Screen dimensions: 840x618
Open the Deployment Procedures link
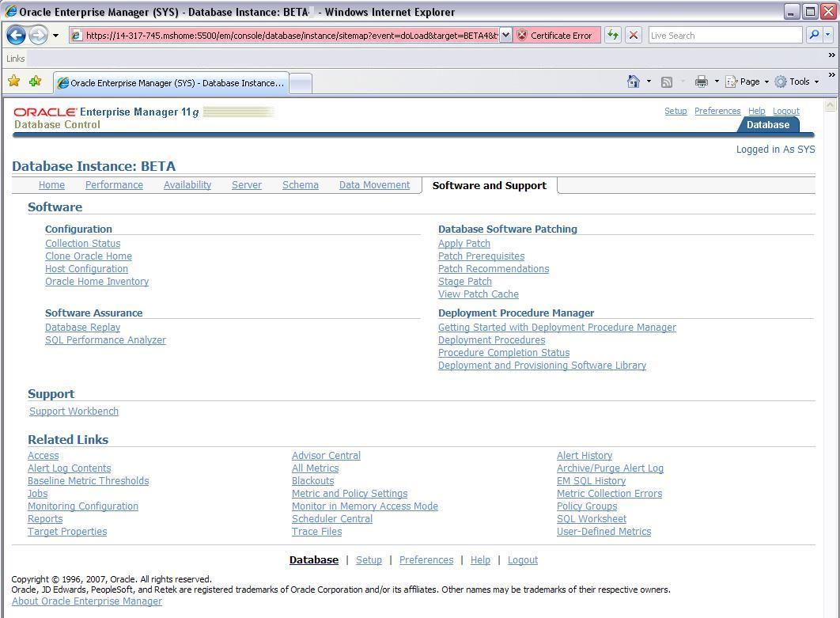pyautogui.click(x=491, y=339)
